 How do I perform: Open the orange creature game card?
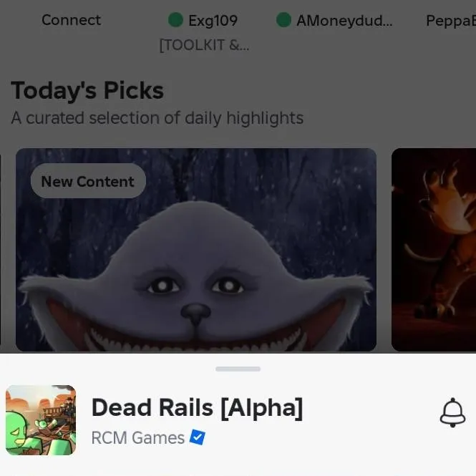(x=434, y=250)
